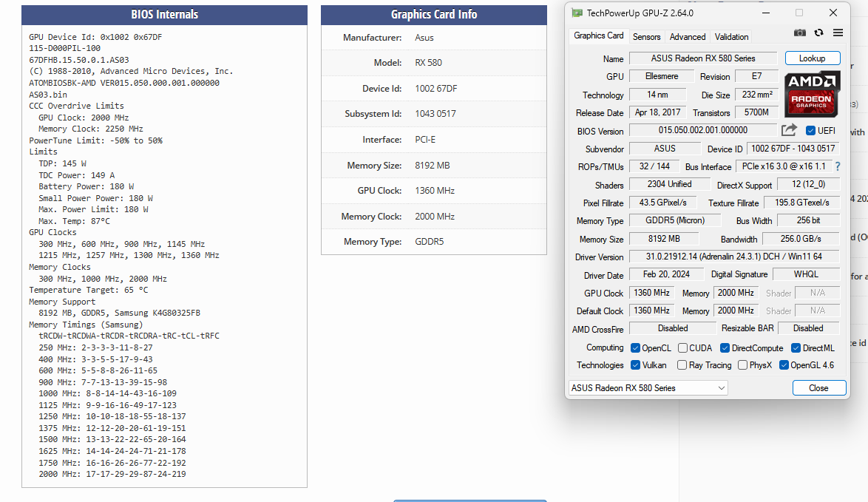Toggle the CUDA checkbox
The image size is (868, 502).
click(682, 348)
